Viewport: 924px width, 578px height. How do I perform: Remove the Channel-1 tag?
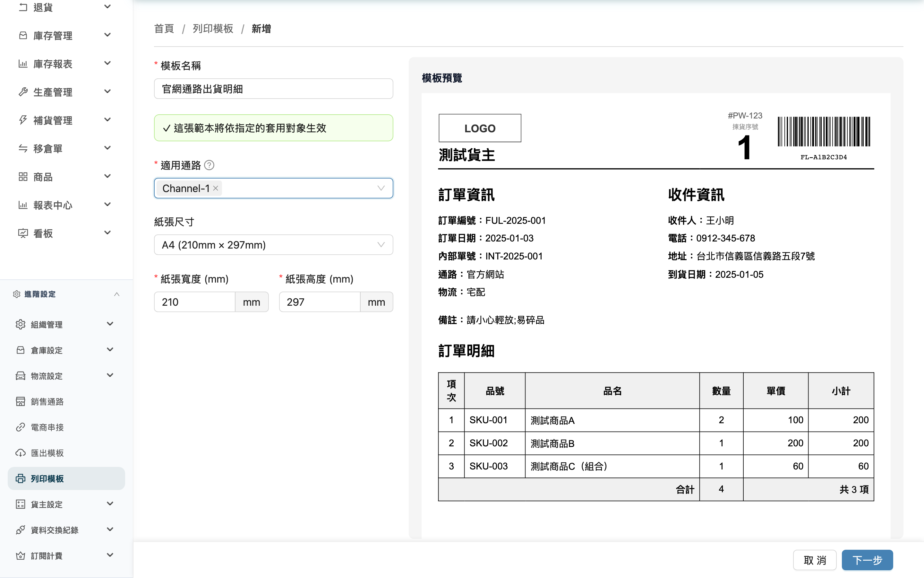216,188
